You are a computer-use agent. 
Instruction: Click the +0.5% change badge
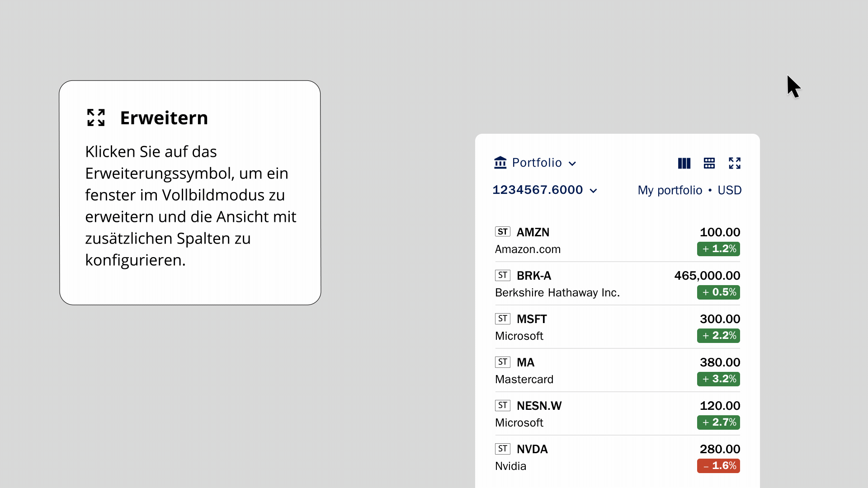click(x=718, y=292)
